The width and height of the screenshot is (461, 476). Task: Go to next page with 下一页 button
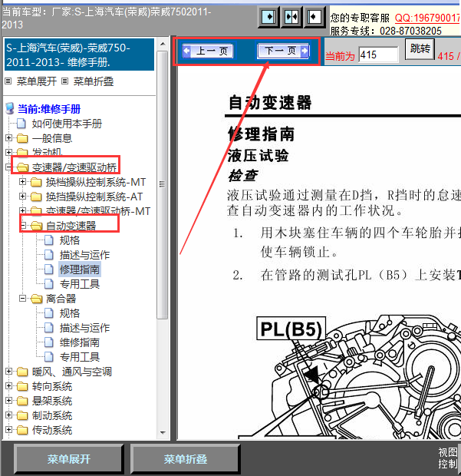(283, 51)
